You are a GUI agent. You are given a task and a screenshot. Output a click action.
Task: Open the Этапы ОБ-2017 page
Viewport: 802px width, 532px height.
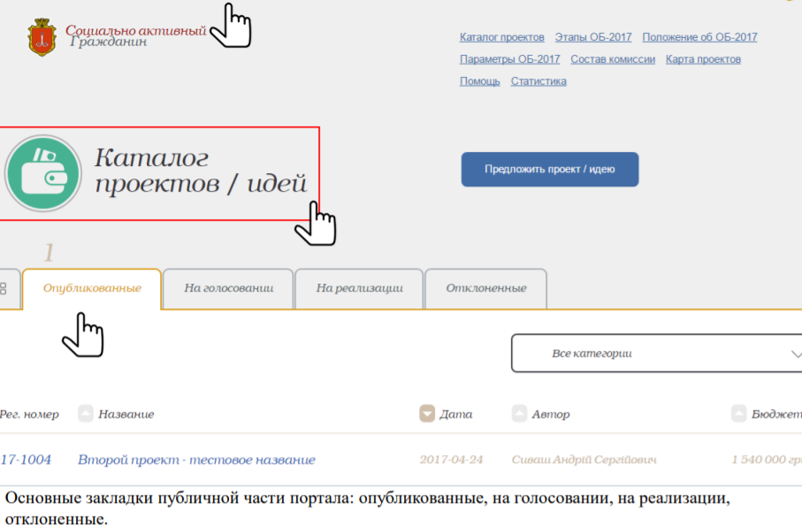point(592,37)
